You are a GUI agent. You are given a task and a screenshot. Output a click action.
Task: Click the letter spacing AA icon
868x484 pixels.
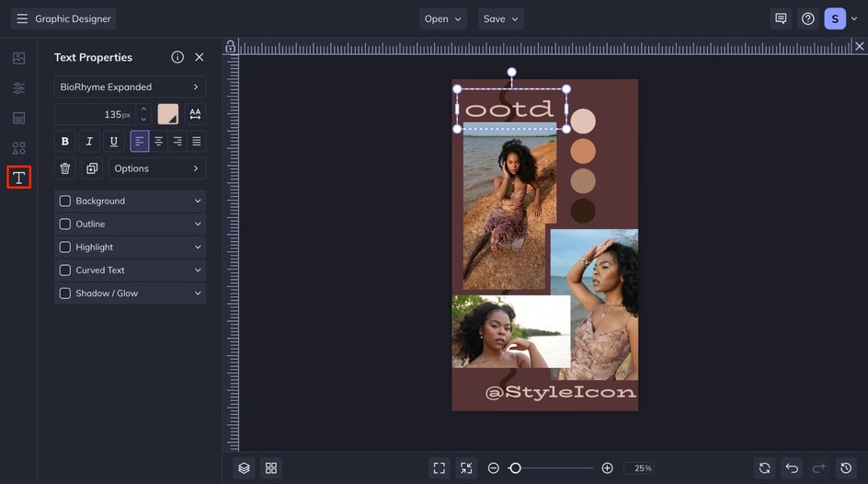point(195,114)
